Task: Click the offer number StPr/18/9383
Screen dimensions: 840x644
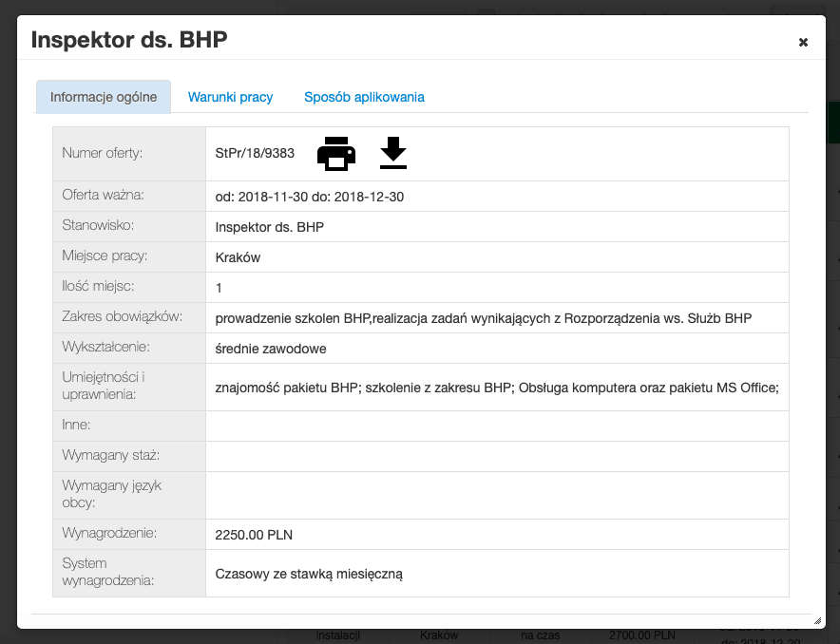Action: pos(255,153)
